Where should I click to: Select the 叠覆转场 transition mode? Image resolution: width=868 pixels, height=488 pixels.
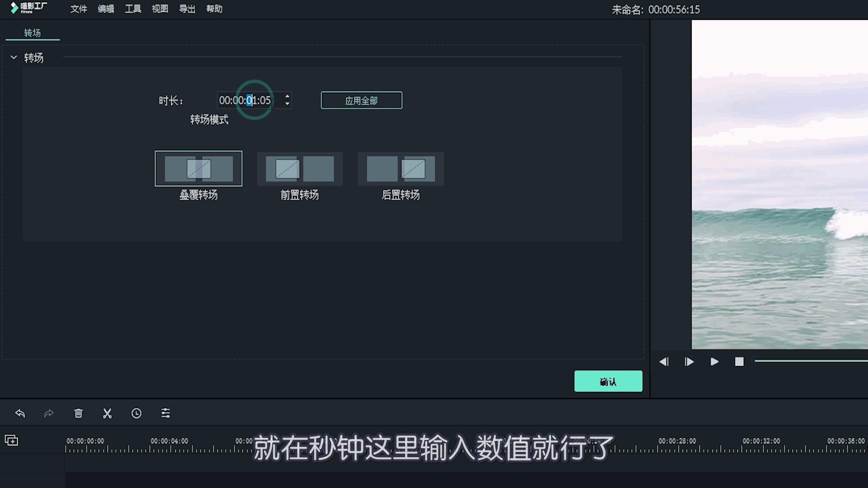point(198,168)
